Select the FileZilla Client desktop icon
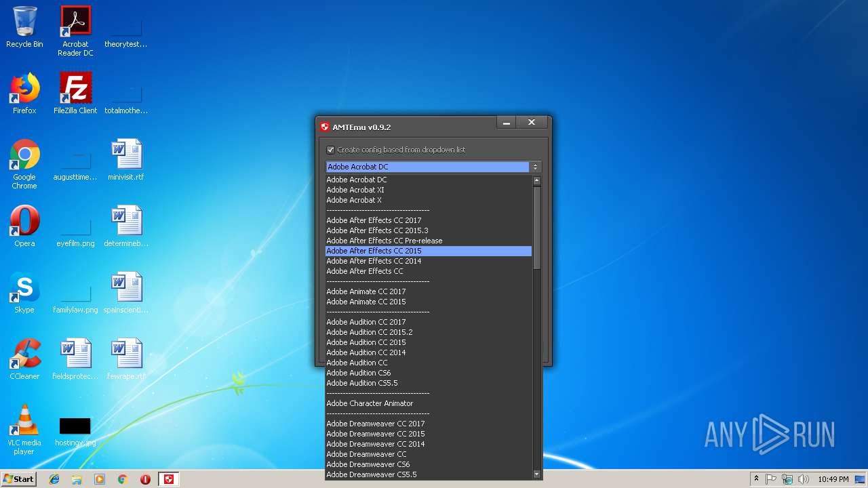 pyautogui.click(x=75, y=94)
